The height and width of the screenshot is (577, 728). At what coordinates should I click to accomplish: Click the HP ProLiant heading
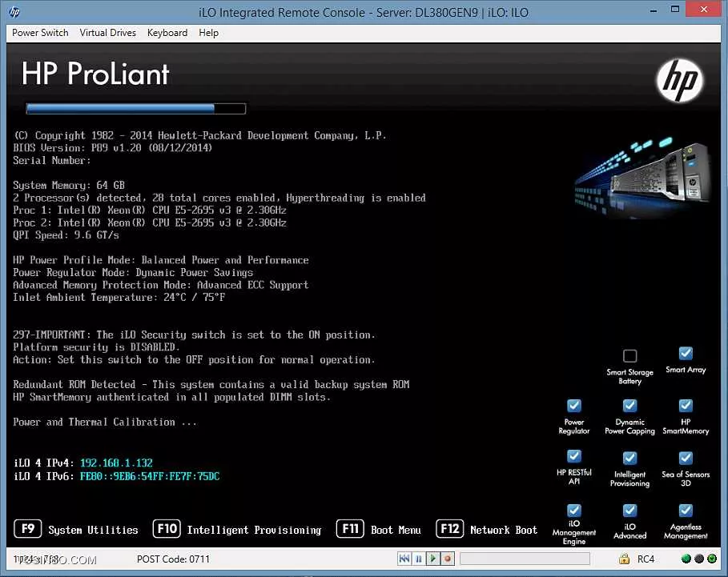point(95,74)
